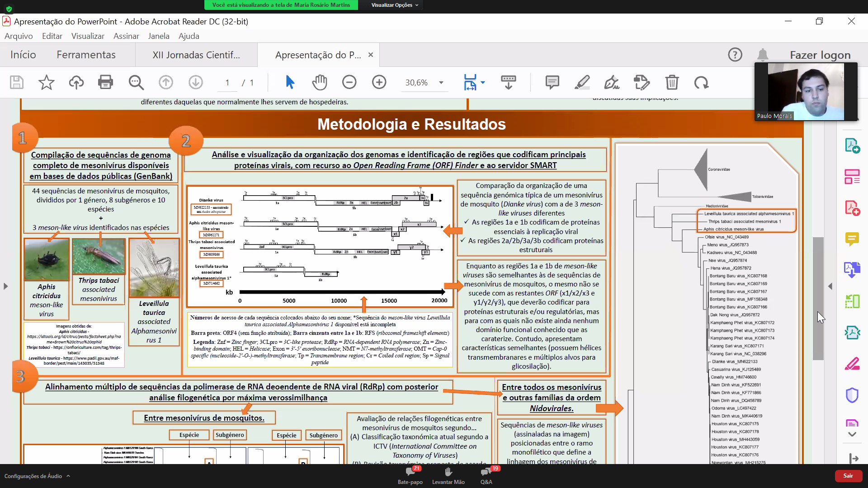868x488 pixels.
Task: Expand Visualizar Opções dropdown
Action: point(395,5)
